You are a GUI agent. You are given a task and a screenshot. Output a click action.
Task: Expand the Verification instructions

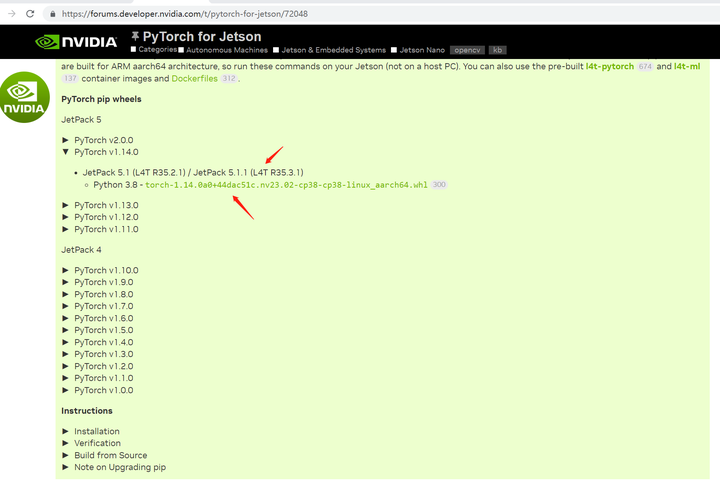pyautogui.click(x=91, y=443)
